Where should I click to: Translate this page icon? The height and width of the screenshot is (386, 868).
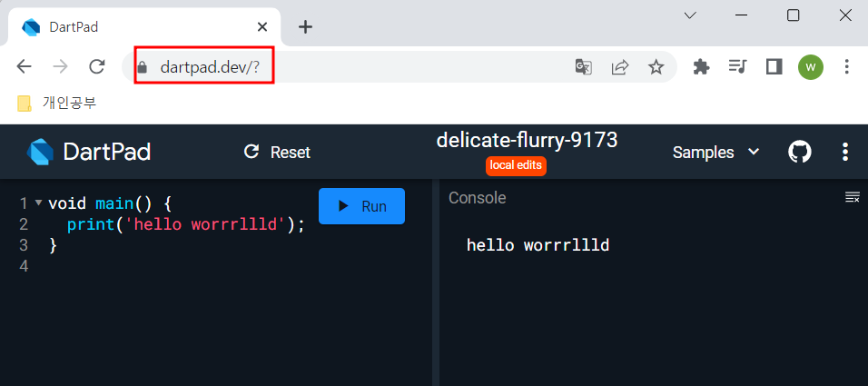[584, 67]
